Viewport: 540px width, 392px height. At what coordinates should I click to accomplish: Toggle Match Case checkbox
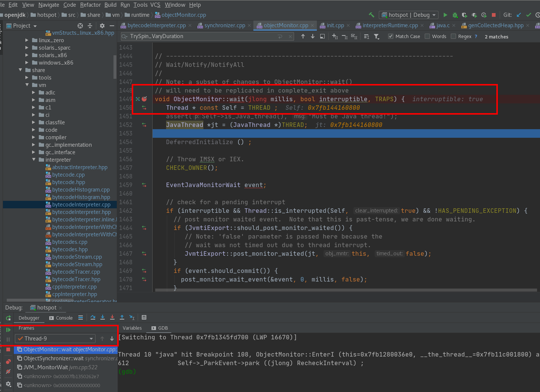pyautogui.click(x=391, y=36)
